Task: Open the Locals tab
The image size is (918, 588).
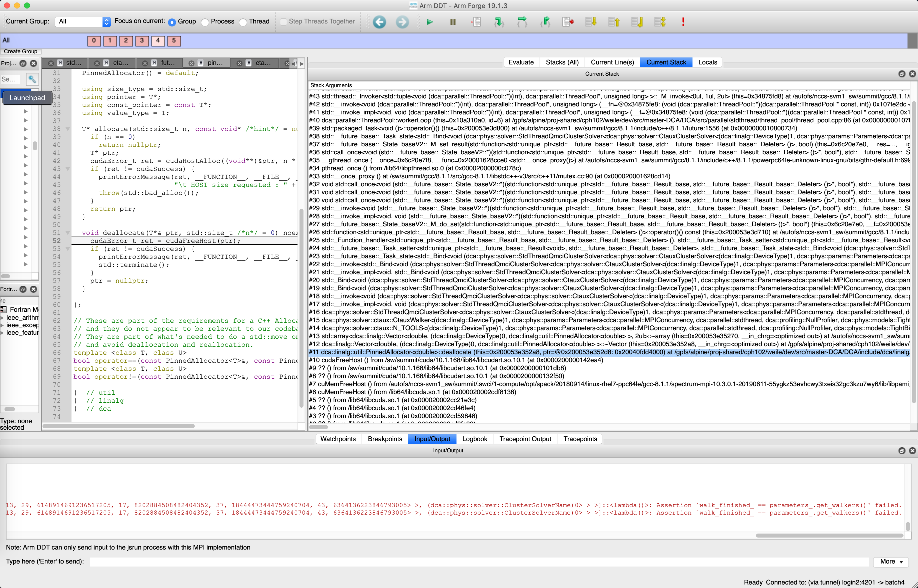Action: point(707,62)
